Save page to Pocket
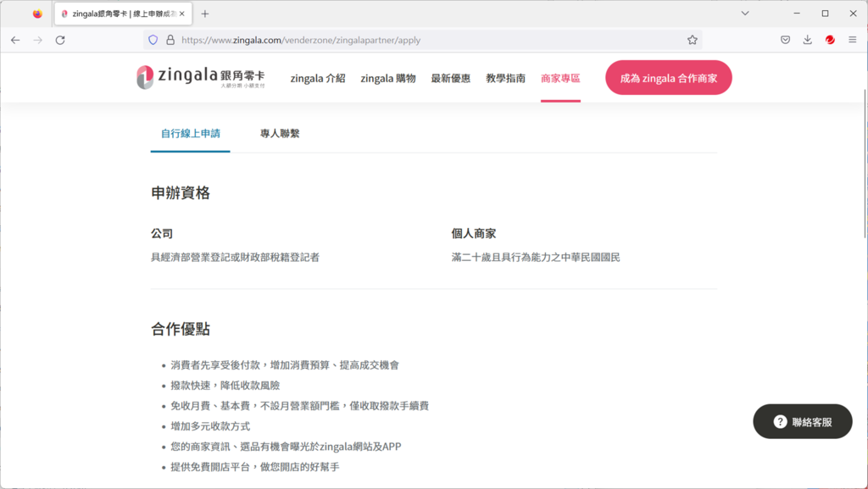Image resolution: width=868 pixels, height=489 pixels. (x=785, y=40)
